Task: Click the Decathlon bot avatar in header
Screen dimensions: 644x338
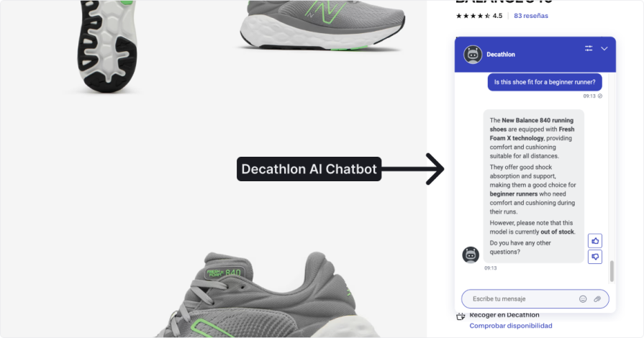Action: pos(473,54)
